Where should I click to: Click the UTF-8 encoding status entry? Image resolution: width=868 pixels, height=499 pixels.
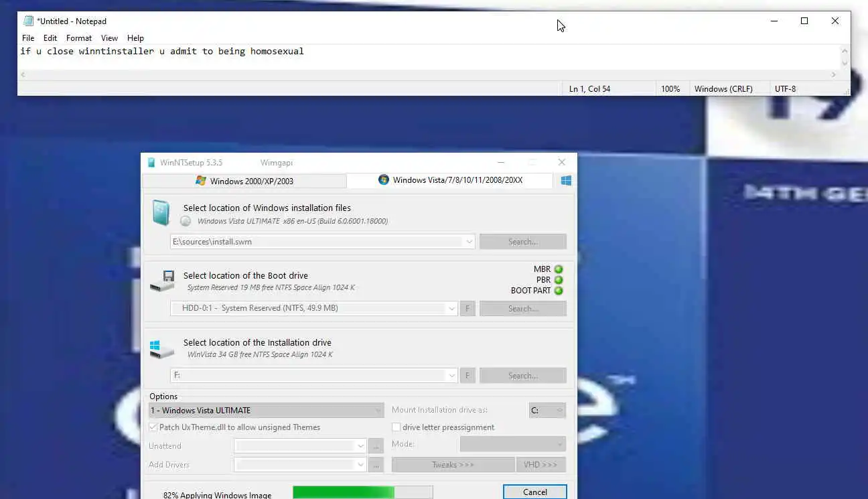tap(786, 88)
